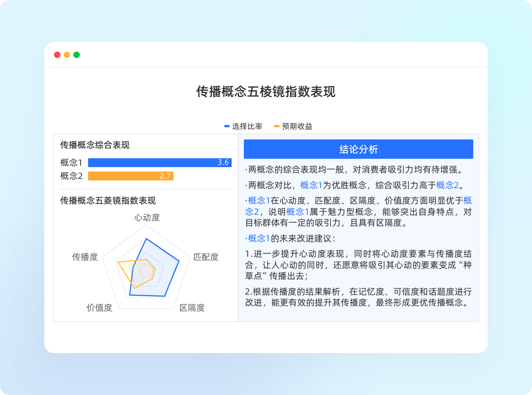
Task: Click the red close dot in title bar
Action: click(x=57, y=55)
